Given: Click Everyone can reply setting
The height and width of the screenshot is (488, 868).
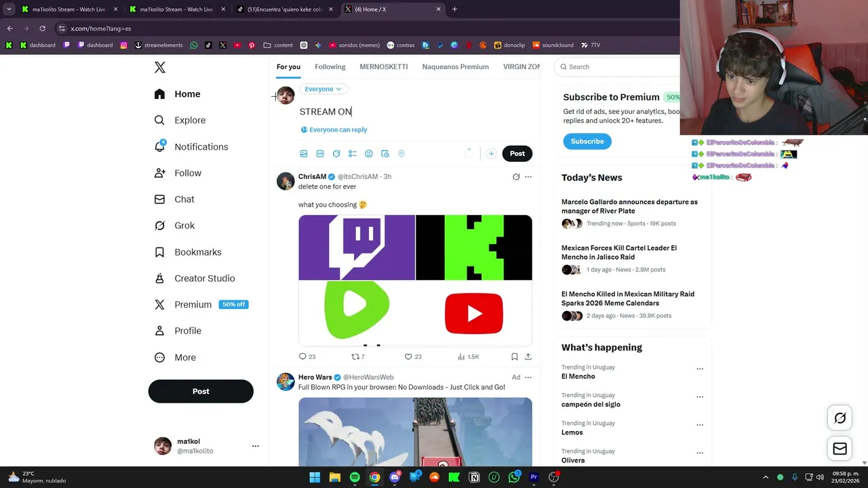Looking at the screenshot, I should tap(334, 130).
